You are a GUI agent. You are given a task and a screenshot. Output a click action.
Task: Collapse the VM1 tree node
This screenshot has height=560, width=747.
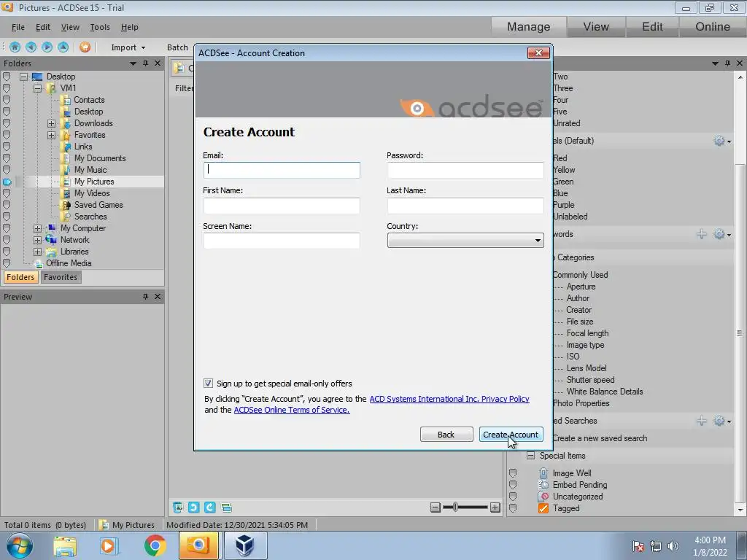click(x=37, y=88)
